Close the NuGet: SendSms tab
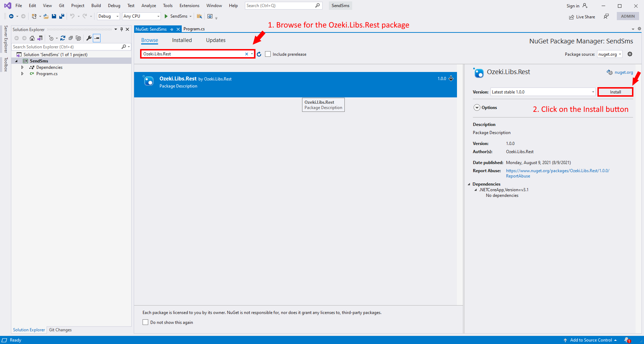The height and width of the screenshot is (344, 644). click(178, 29)
